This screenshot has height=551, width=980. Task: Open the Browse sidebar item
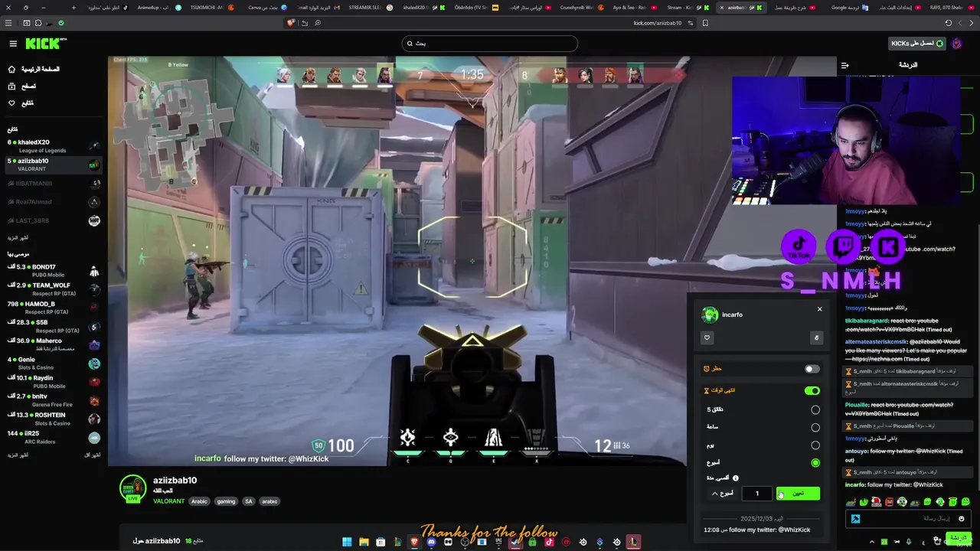21,86
